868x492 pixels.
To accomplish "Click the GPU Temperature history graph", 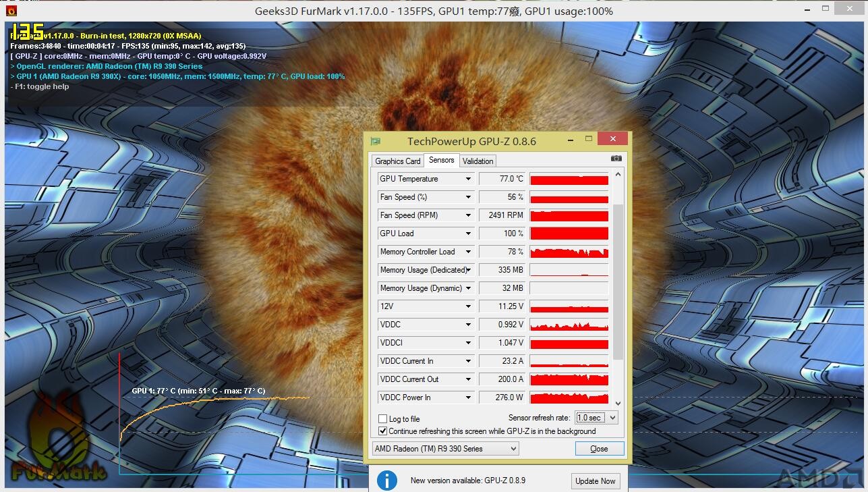I will pyautogui.click(x=569, y=179).
